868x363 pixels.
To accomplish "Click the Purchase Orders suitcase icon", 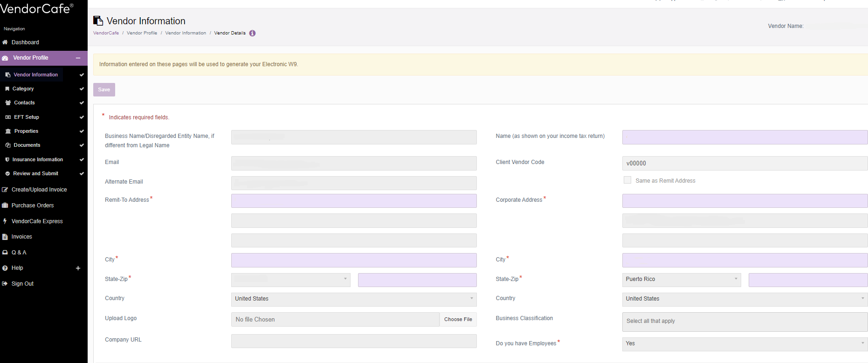I will (5, 205).
